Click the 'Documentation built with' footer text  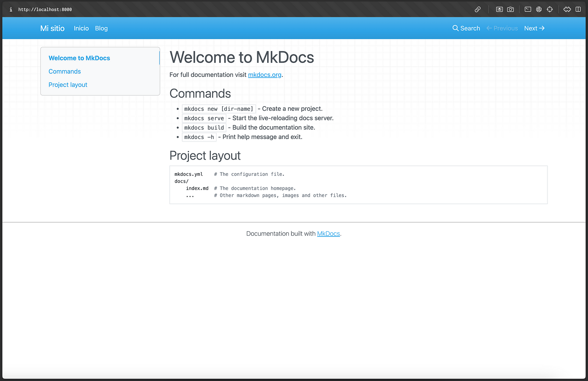coord(281,234)
